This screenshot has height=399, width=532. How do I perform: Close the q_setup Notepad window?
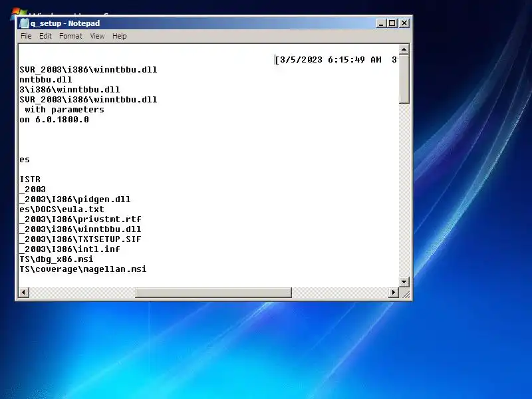pos(404,23)
